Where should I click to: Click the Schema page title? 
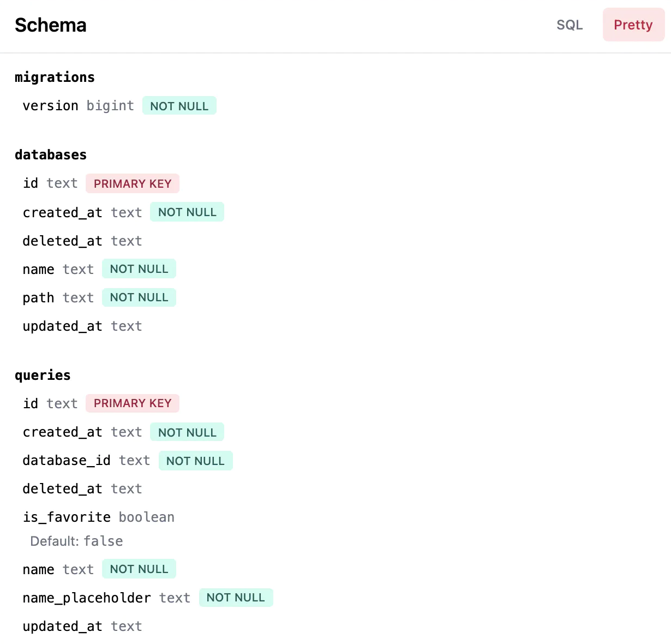(50, 25)
